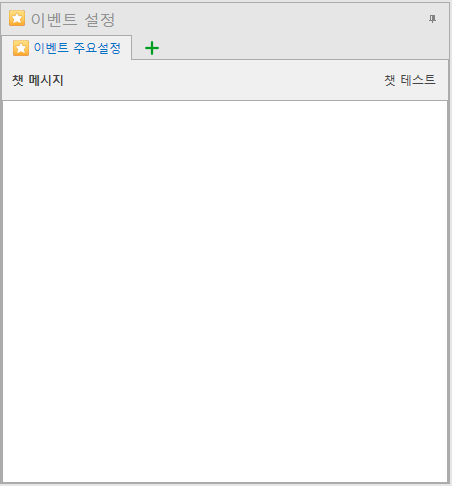Click the pin icon in the title bar
Viewport: 452px width, 486px height.
[432, 19]
